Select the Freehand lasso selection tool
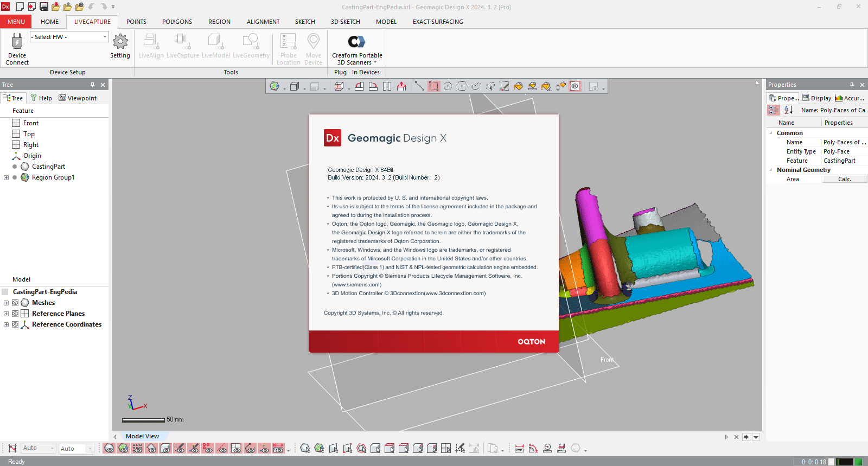This screenshot has width=868, height=466. [476, 86]
